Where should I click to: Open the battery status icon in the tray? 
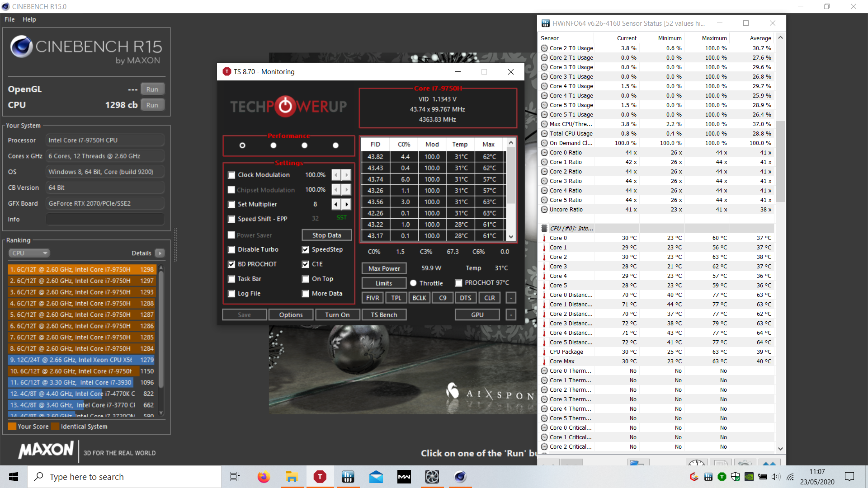click(762, 477)
